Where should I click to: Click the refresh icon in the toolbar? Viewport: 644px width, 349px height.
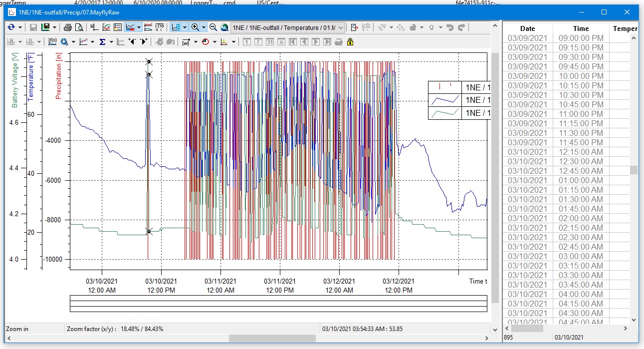tap(11, 27)
